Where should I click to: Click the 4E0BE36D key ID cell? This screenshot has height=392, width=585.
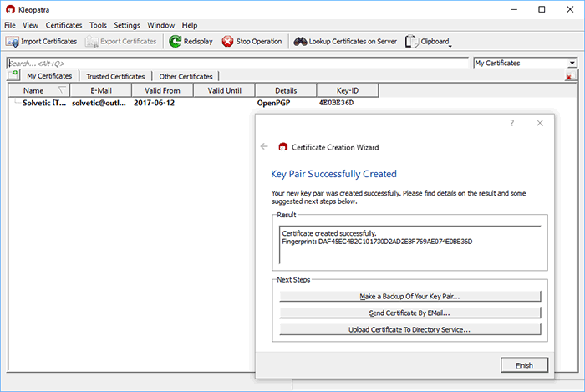336,103
